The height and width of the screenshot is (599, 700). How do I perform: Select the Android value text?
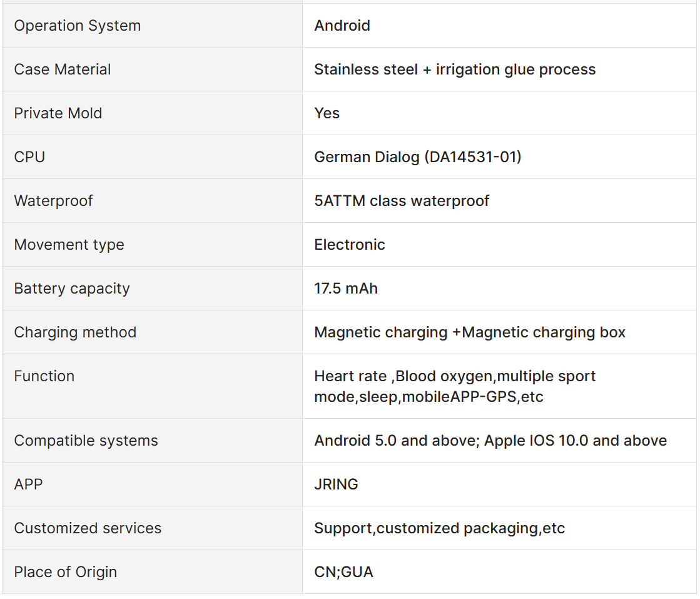(342, 26)
